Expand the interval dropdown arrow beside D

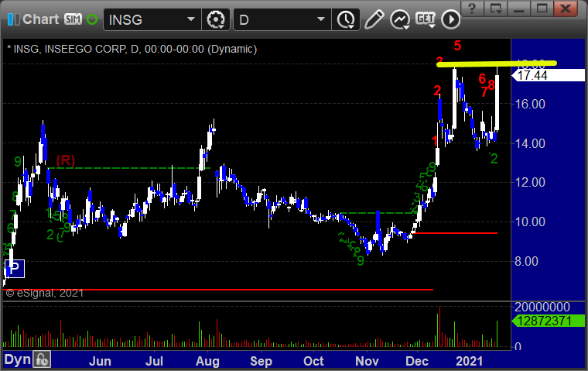coord(321,19)
